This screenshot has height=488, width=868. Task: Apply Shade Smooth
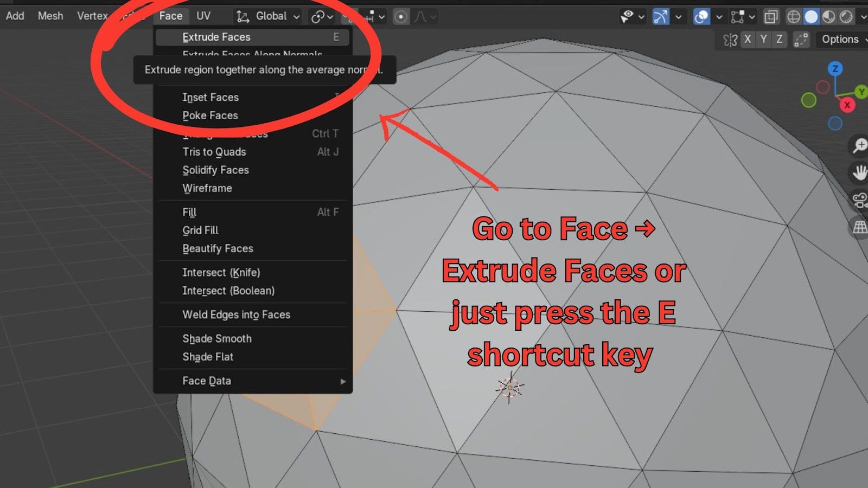pyautogui.click(x=253, y=338)
